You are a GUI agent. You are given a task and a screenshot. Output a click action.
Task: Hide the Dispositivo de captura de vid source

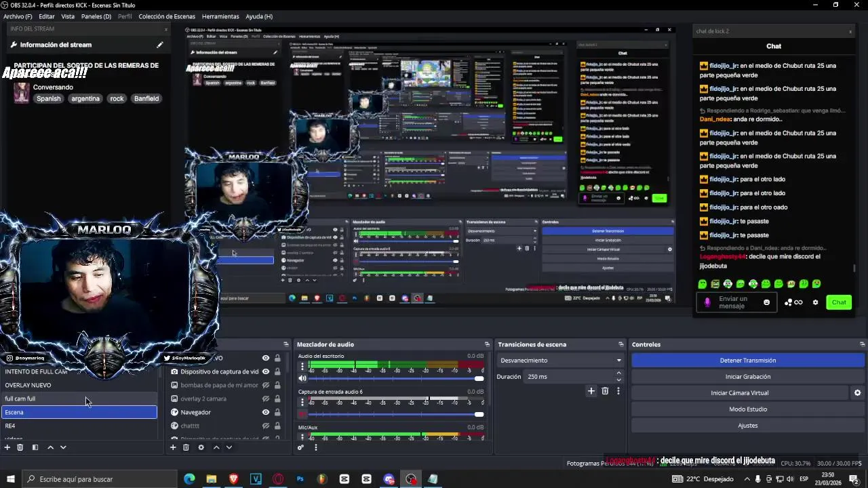(x=266, y=371)
